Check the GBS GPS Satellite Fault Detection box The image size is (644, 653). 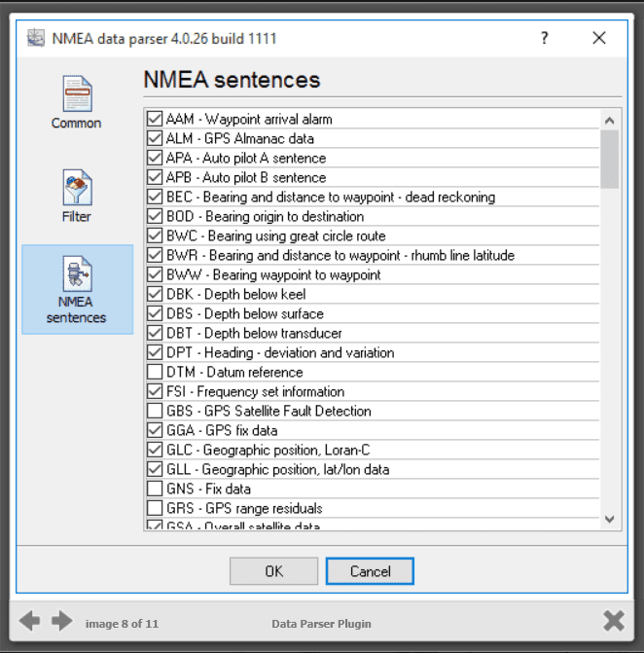point(154,411)
